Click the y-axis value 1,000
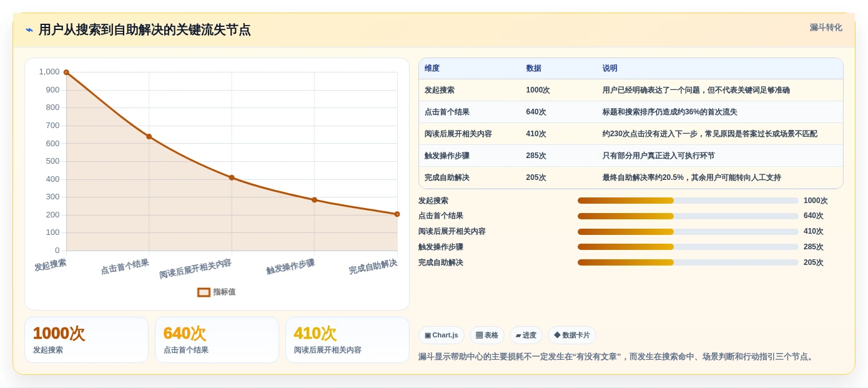 [49, 72]
